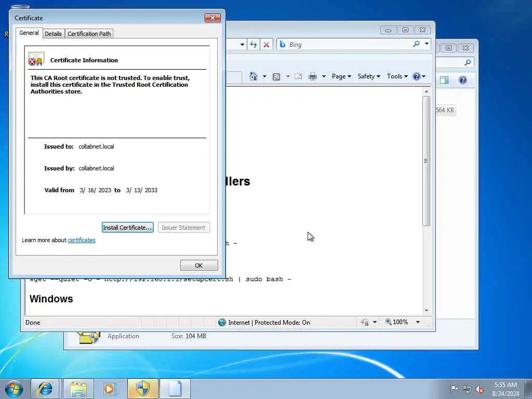The image size is (532, 399).
Task: Expand the address bar history dropdown
Action: tap(242, 45)
